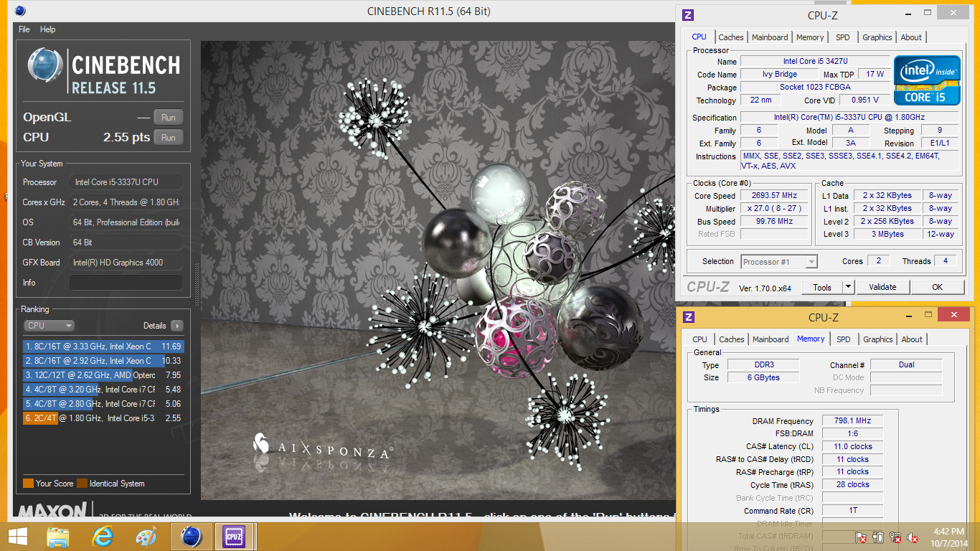980x551 pixels.
Task: Open the Windows Start button
Action: (18, 537)
